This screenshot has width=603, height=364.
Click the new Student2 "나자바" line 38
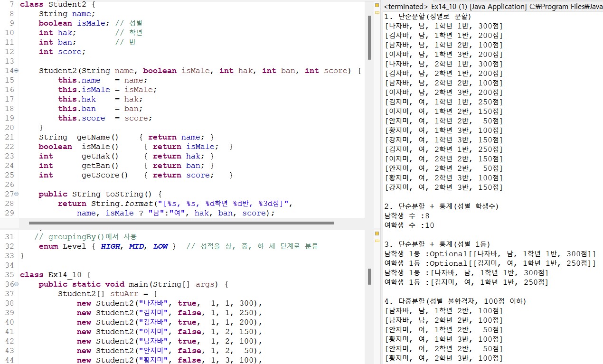[170, 303]
